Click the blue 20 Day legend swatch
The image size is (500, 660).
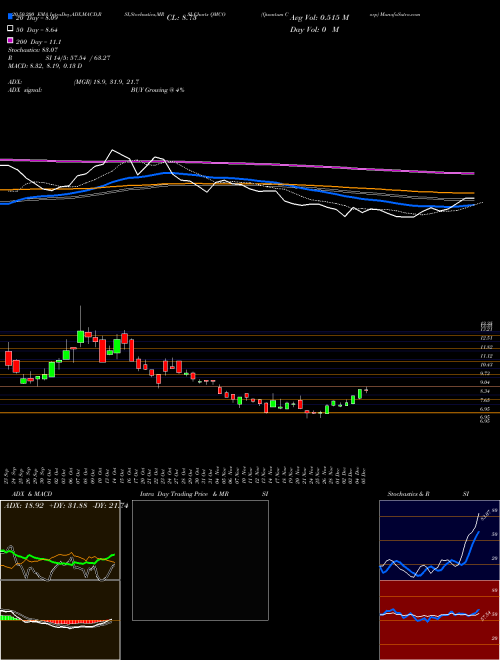(x=10, y=17)
